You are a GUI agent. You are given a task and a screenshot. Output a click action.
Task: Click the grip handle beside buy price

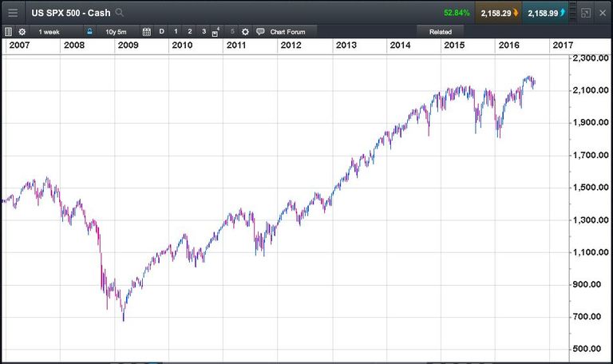[x=573, y=13]
